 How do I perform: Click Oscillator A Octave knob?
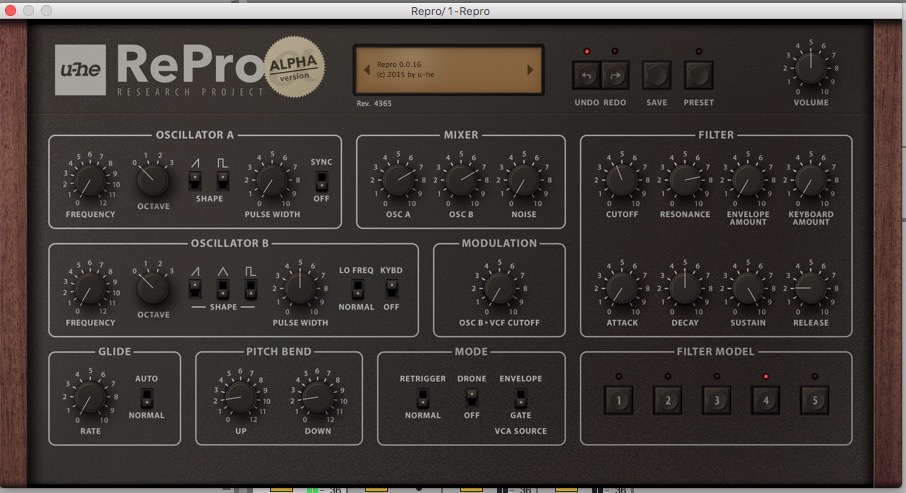pyautogui.click(x=153, y=180)
